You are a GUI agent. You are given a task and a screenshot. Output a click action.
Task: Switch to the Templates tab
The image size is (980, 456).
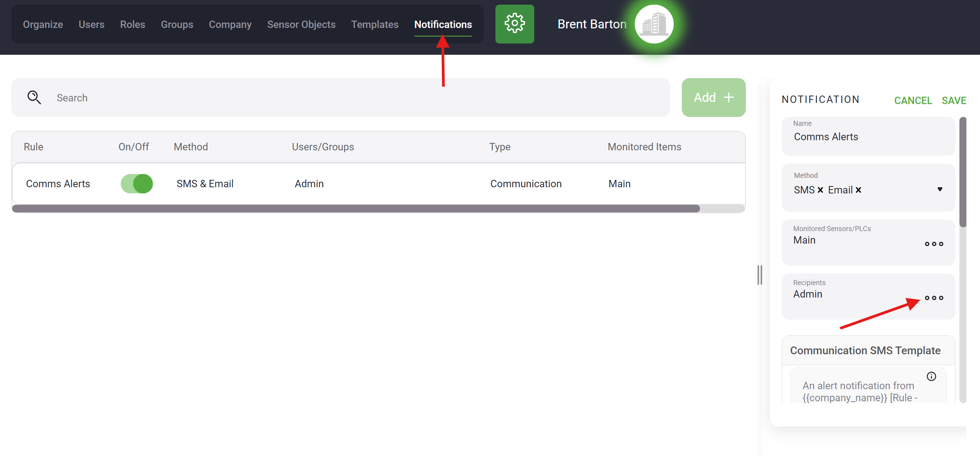coord(375,24)
